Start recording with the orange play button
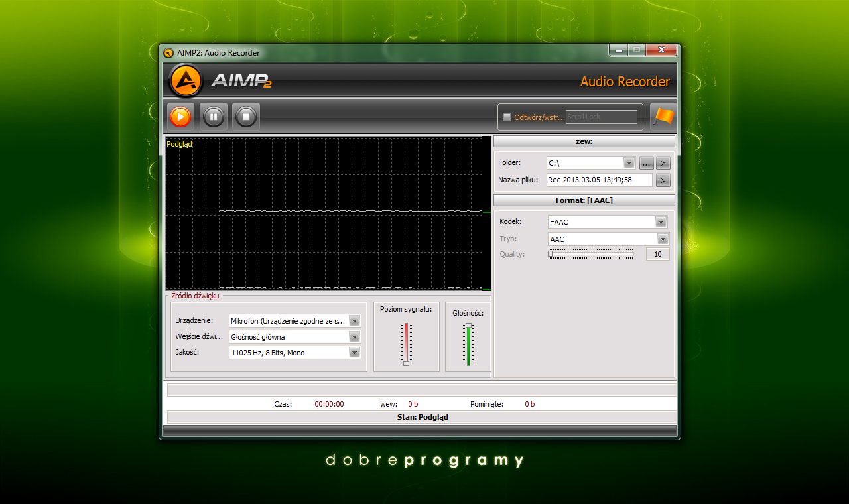This screenshot has width=849, height=504. [x=180, y=117]
